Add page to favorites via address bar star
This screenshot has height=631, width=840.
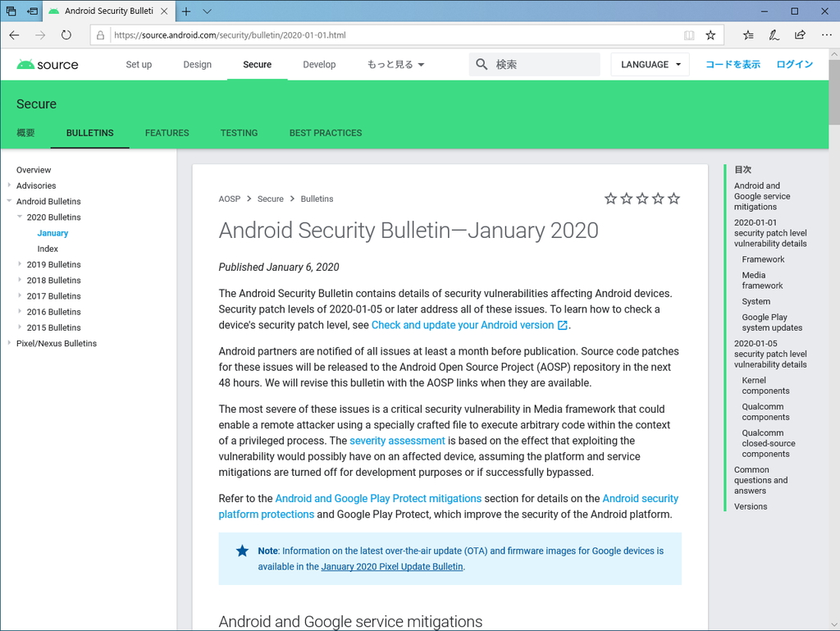(710, 35)
